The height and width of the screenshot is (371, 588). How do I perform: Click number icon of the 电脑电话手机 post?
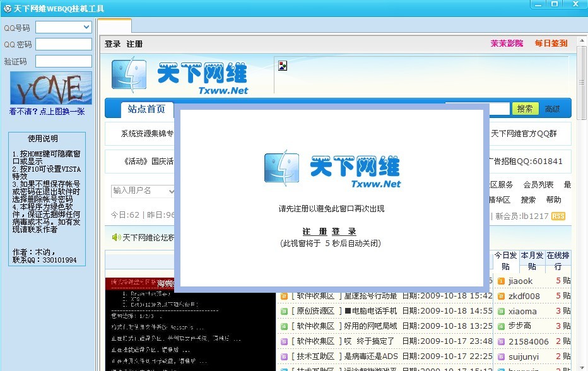click(x=284, y=311)
